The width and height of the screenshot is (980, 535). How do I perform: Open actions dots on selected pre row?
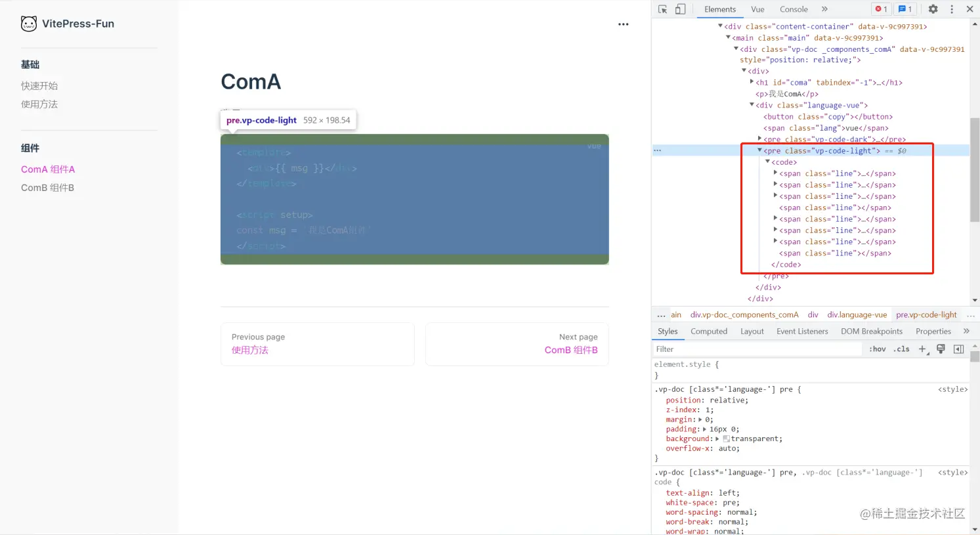(657, 150)
